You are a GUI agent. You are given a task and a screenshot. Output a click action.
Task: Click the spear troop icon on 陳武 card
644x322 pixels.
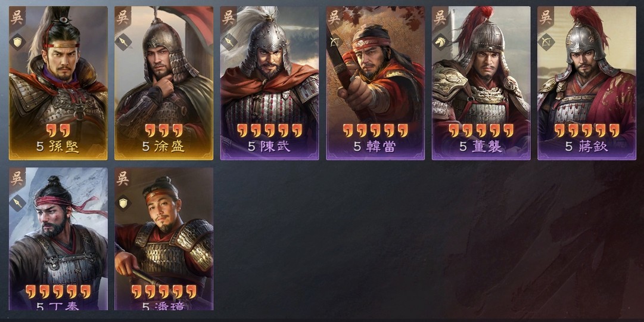pos(229,42)
